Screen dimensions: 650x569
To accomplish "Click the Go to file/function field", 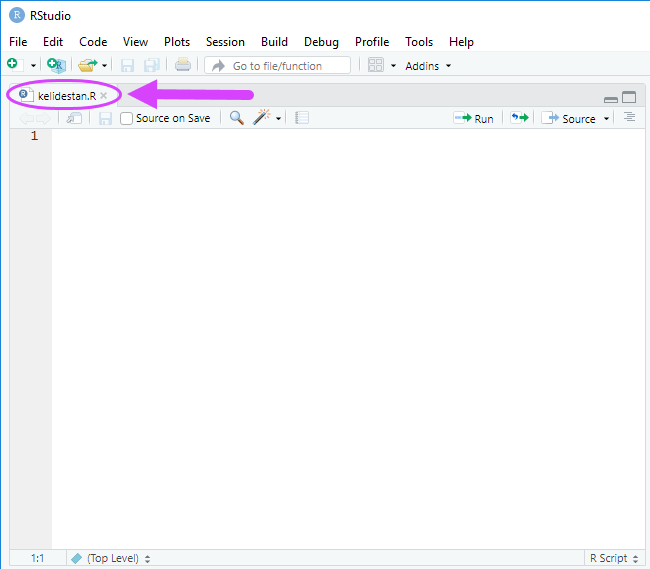I will (x=277, y=65).
